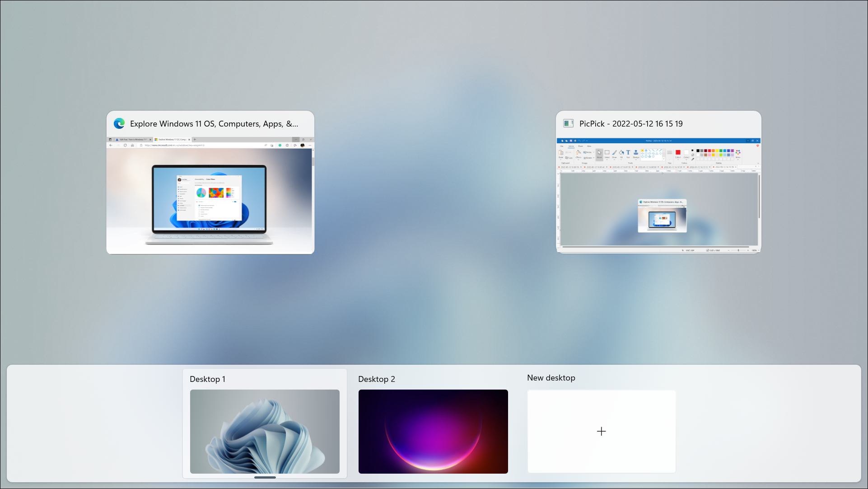
Task: Click the Move arrow tool in PicPick preview
Action: click(599, 153)
